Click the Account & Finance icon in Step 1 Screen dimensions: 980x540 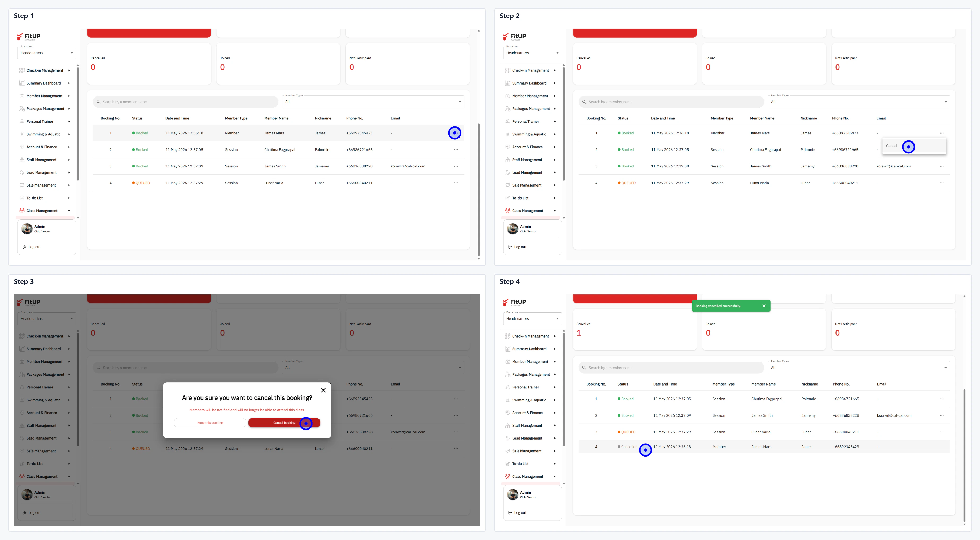pos(22,147)
